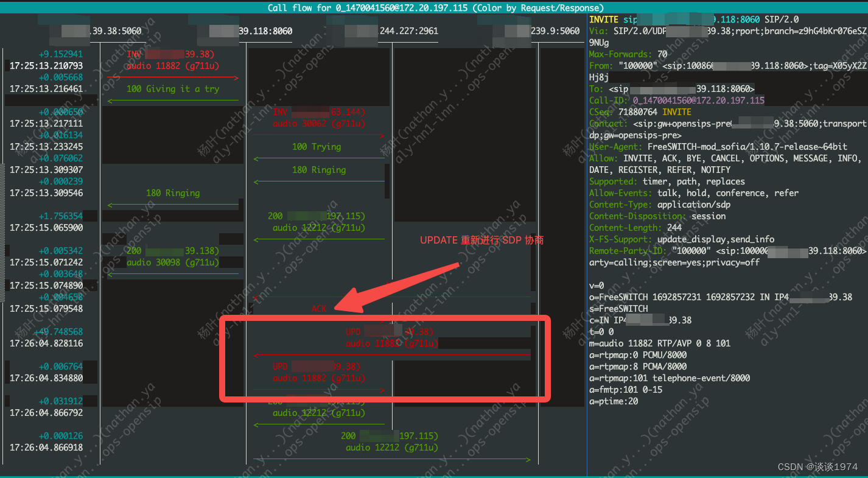This screenshot has width=868, height=478.
Task: Click the 'audio 30062 (g711u)' INVITE message
Action: tap(319, 124)
